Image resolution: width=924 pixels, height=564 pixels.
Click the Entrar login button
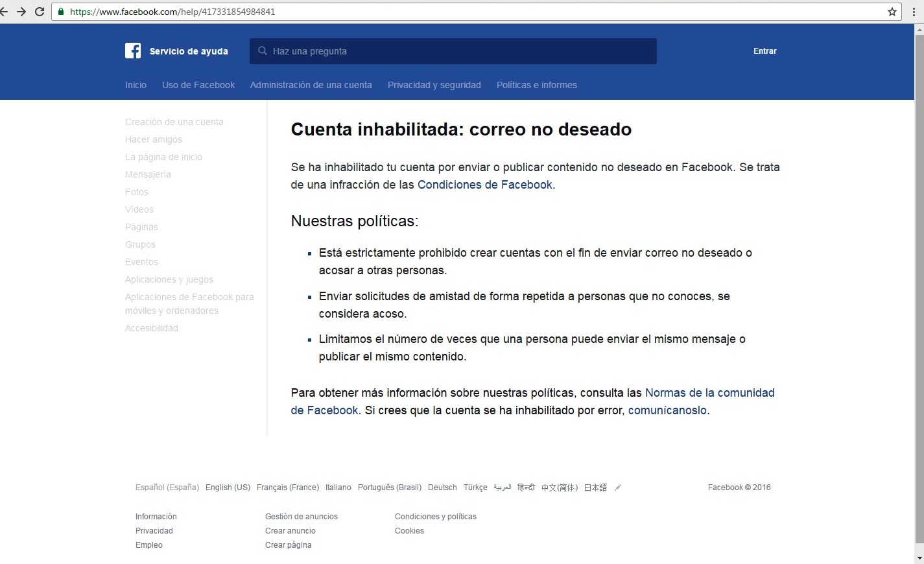(x=765, y=51)
